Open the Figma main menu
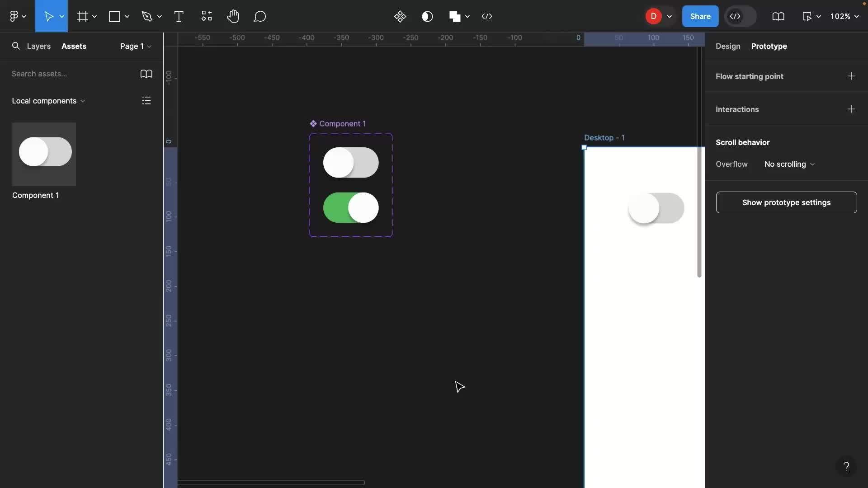Screen dimensions: 868x488 17,16
